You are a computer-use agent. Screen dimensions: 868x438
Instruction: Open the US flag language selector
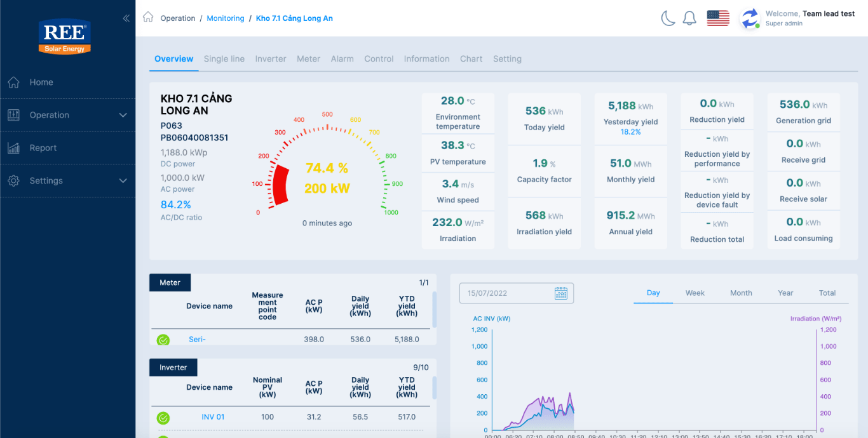click(717, 18)
